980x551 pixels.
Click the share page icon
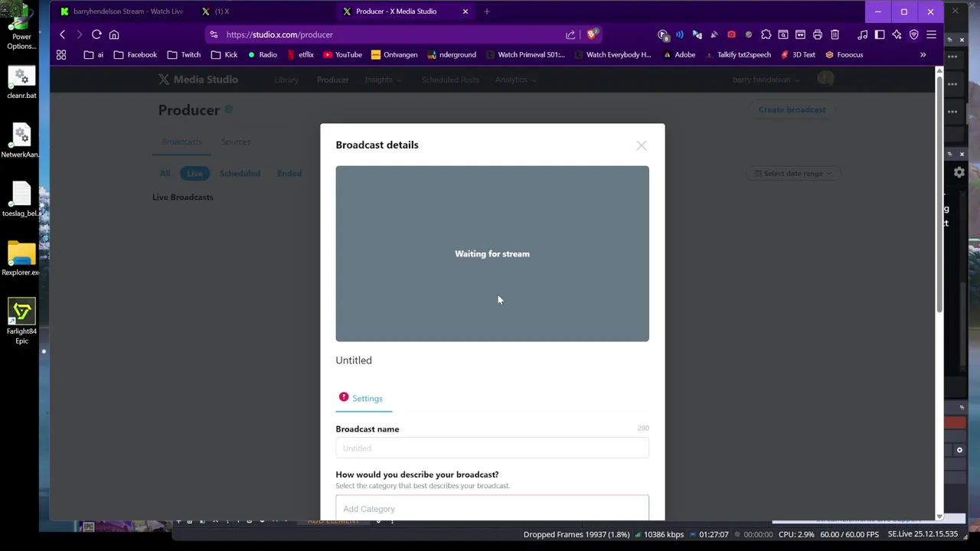tap(570, 34)
